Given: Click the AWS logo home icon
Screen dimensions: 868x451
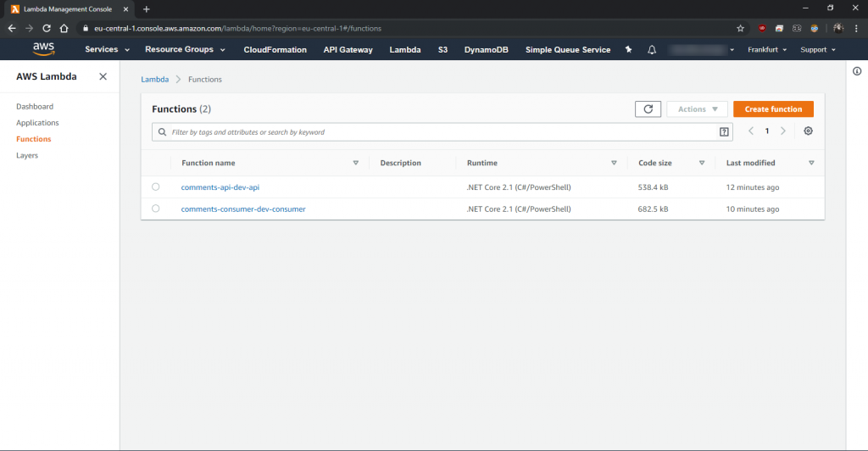Looking at the screenshot, I should click(x=43, y=49).
